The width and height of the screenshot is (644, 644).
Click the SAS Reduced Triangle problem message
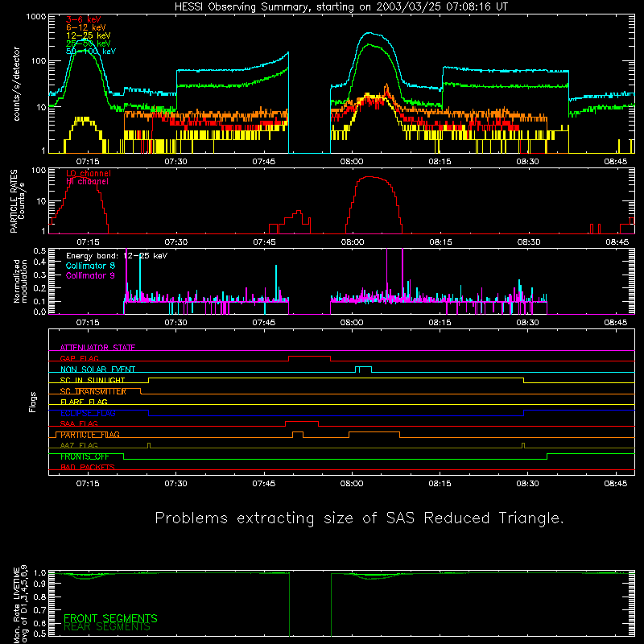[359, 518]
